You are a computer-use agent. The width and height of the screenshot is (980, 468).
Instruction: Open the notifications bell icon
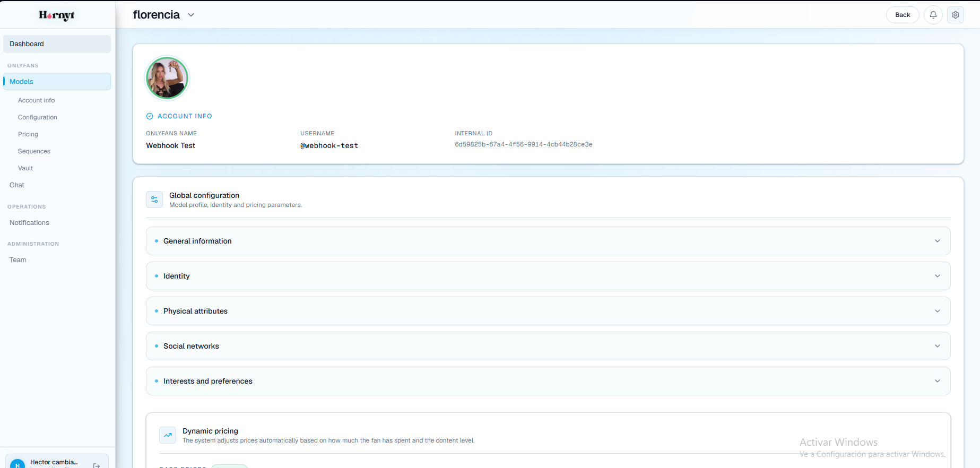tap(933, 15)
